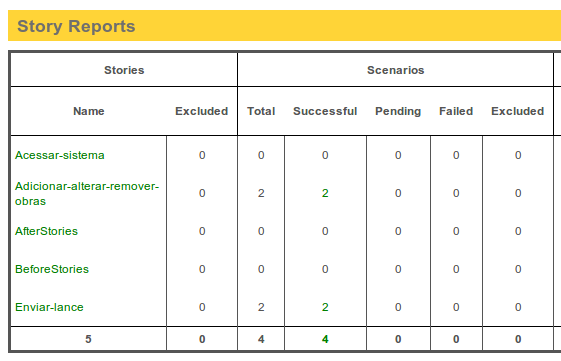The width and height of the screenshot is (561, 361).
Task: Click the Pending value for BeforeStories
Action: [x=398, y=269]
